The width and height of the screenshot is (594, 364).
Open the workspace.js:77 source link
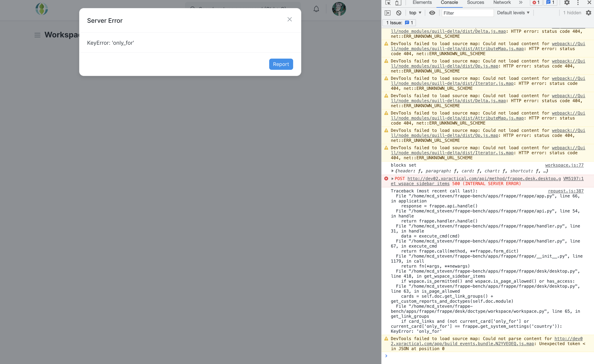(564, 165)
